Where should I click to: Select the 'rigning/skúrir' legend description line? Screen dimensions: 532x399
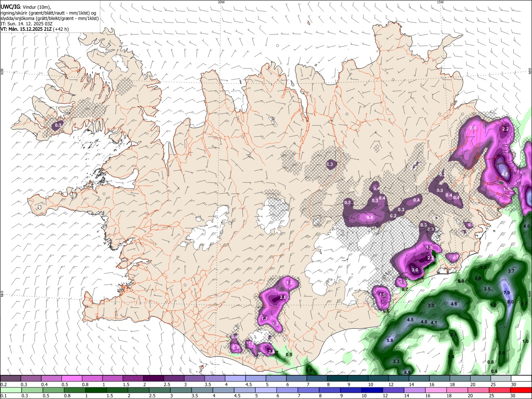click(x=49, y=12)
